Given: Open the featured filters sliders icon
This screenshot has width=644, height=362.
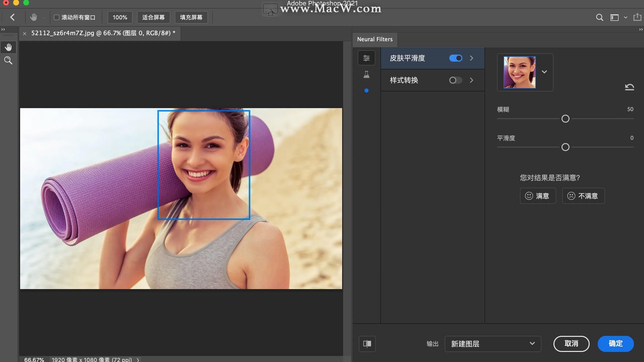Looking at the screenshot, I should (x=366, y=58).
